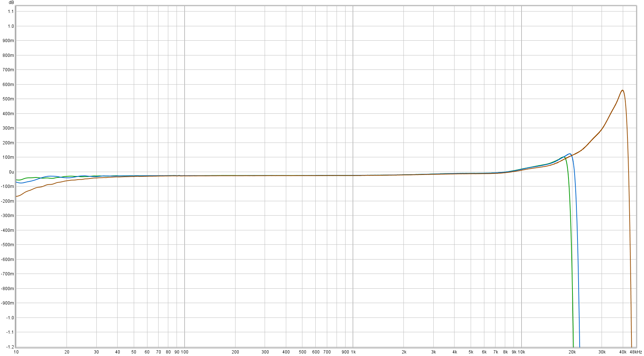Click the positive 500m vertical axis label
This screenshot has height=356, width=644.
(x=9, y=99)
